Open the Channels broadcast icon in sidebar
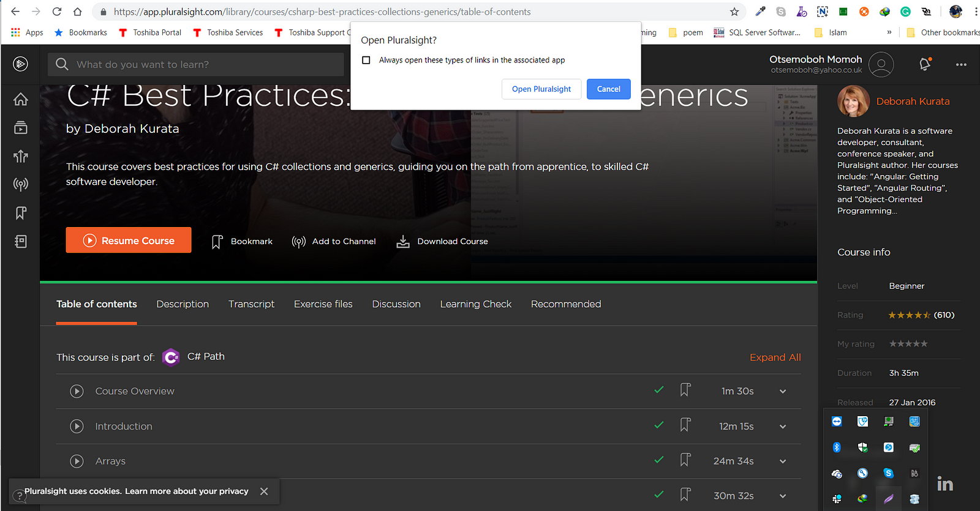This screenshot has height=511, width=980. 21,184
